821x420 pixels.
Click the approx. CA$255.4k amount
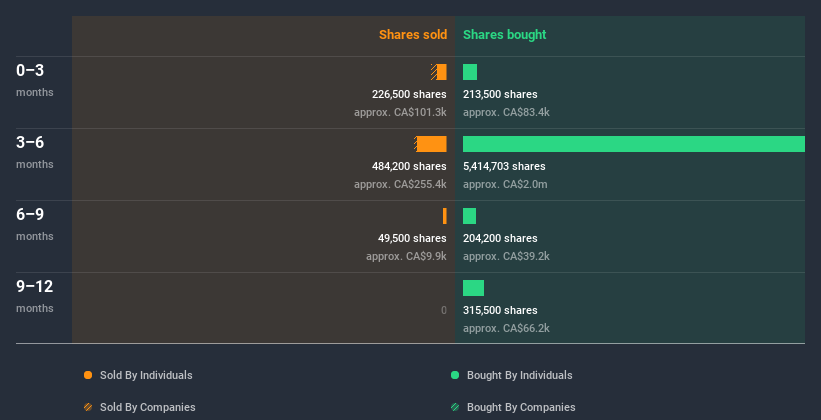400,184
